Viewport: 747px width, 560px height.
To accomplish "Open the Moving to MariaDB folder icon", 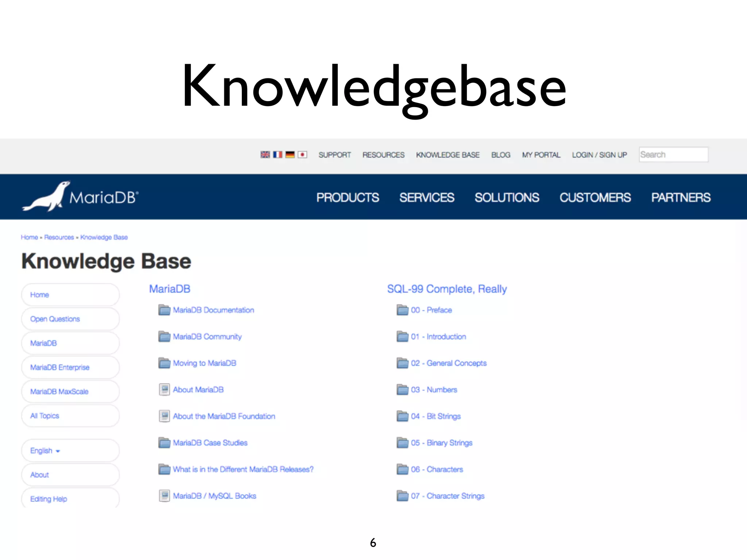I will click(x=165, y=363).
